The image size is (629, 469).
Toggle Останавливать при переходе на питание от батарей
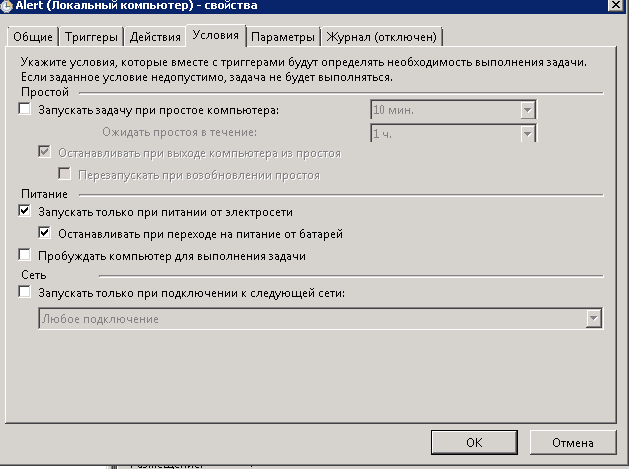point(45,234)
